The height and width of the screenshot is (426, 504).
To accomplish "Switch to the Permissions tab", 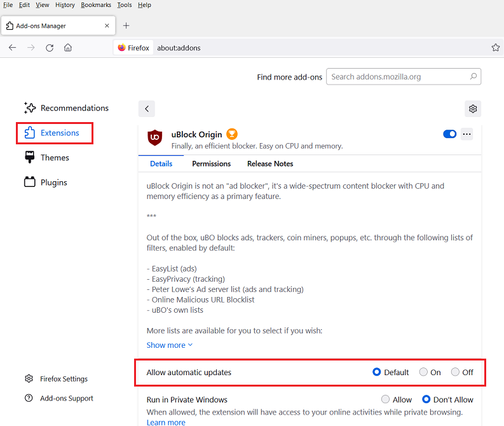I will pos(211,163).
